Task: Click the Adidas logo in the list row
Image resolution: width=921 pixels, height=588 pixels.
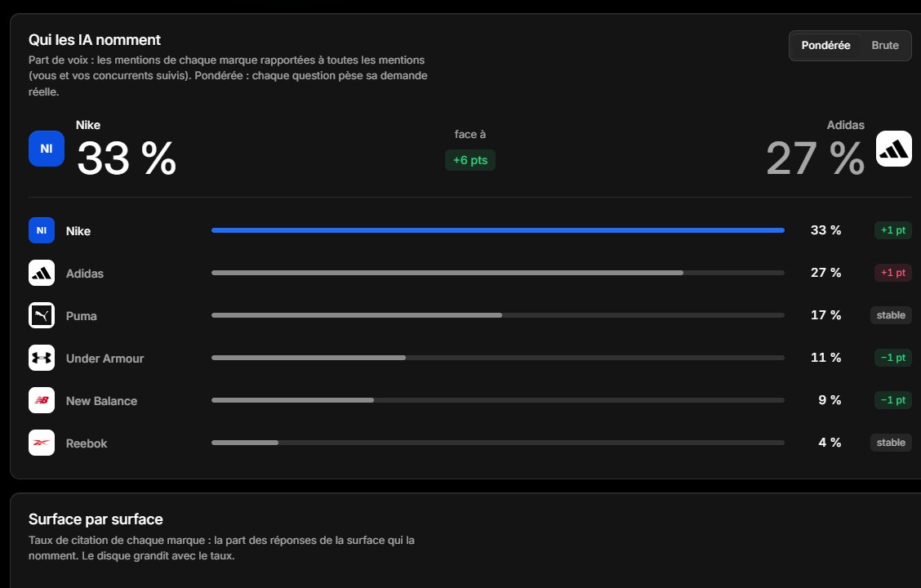Action: click(x=42, y=273)
